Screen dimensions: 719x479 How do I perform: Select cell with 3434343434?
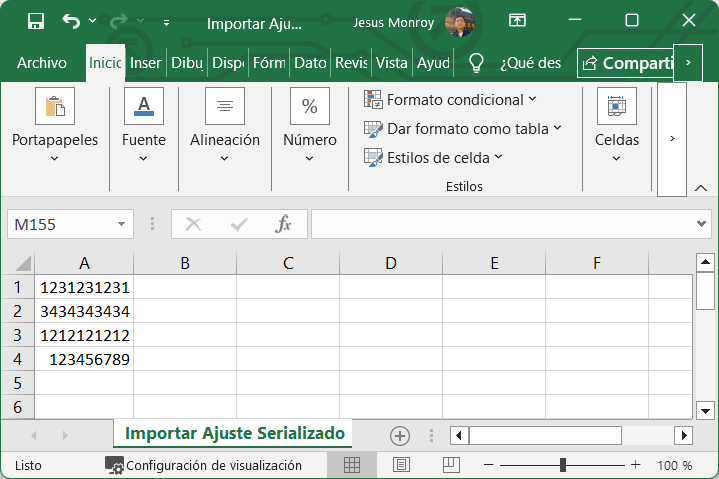point(84,311)
